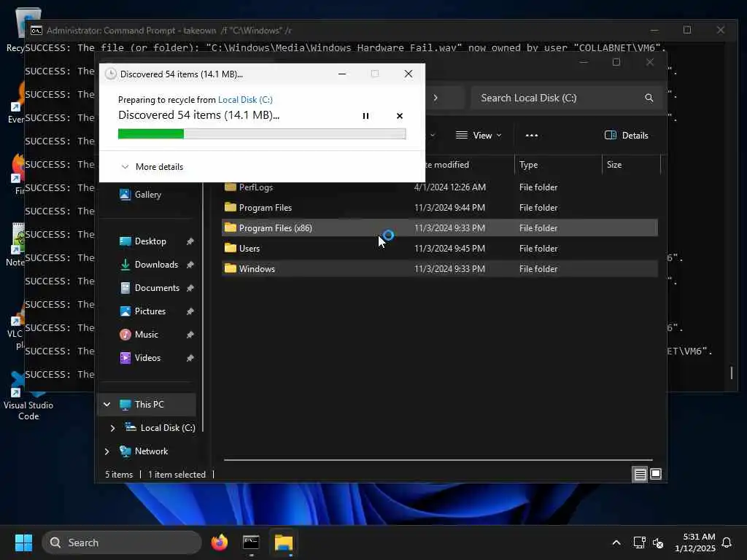Click the Command Prompt window title bar icon
The height and width of the screenshot is (560, 747).
point(36,31)
